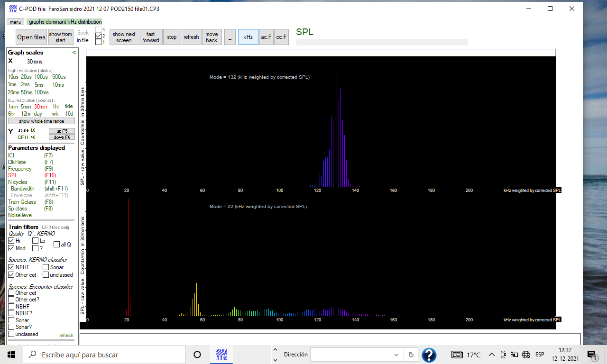Click the Open files button
This screenshot has height=364, width=607.
31,37
